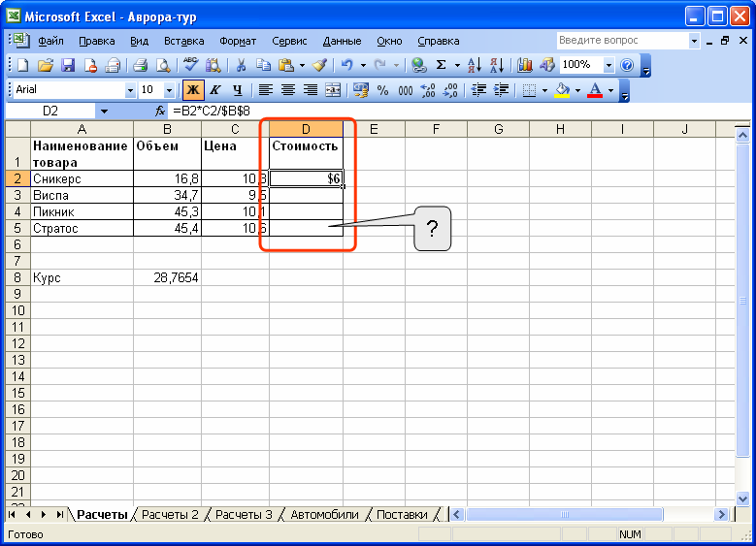
Task: Apply thousands separator 000 format
Action: (406, 90)
